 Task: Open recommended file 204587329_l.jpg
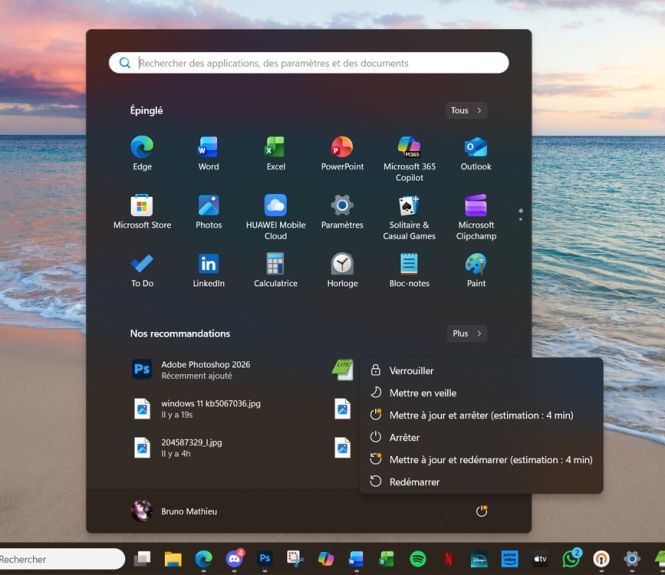click(x=177, y=447)
